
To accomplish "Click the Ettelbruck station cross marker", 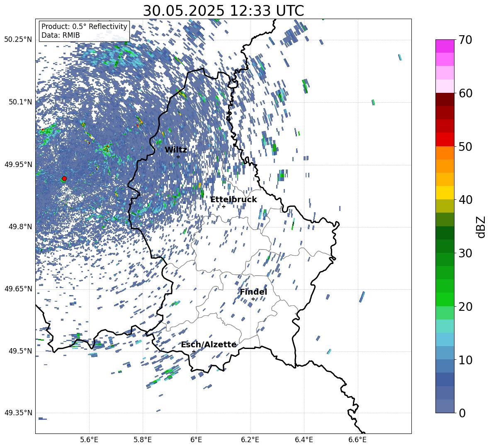I will (224, 206).
